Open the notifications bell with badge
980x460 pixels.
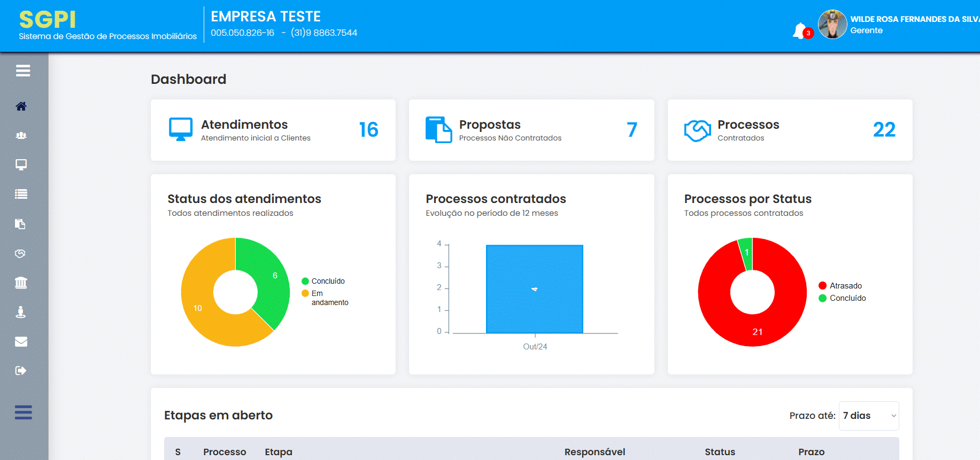tap(800, 30)
